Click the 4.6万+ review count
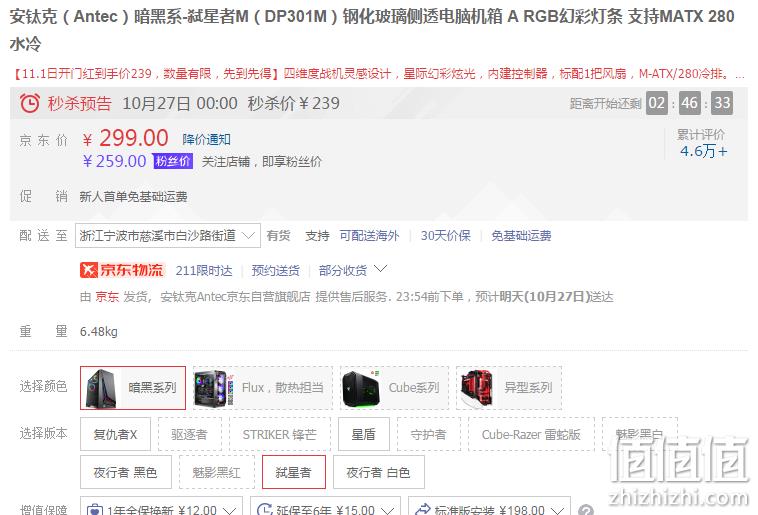 (703, 151)
